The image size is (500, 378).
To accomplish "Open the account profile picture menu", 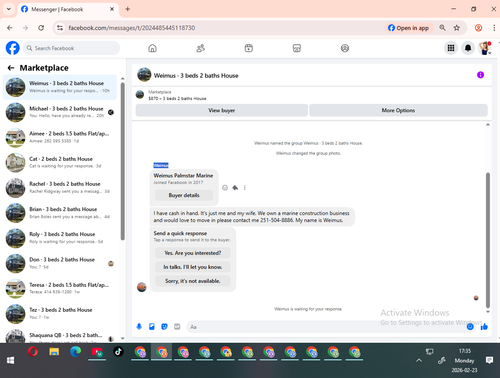I will click(485, 48).
